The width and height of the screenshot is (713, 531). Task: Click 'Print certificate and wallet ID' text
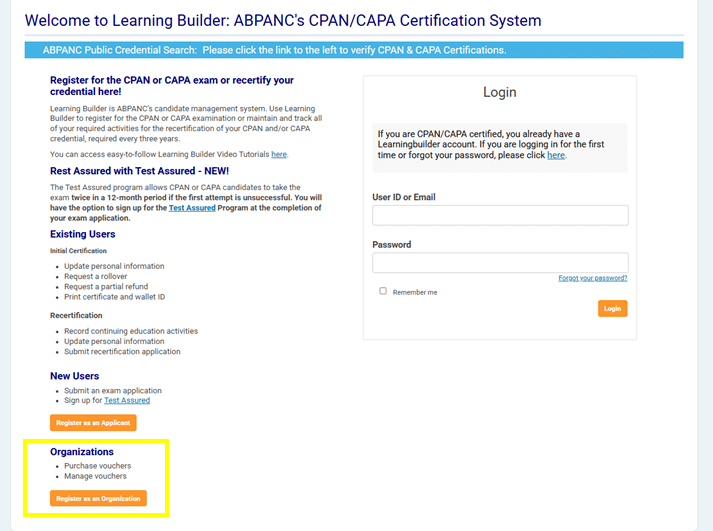point(115,297)
